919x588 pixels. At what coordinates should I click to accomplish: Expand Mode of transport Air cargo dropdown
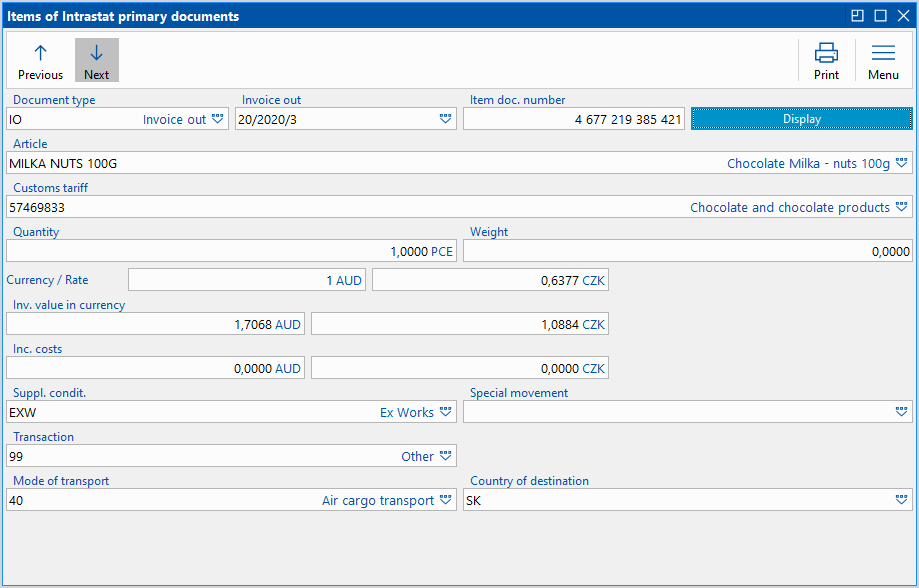[x=445, y=500]
